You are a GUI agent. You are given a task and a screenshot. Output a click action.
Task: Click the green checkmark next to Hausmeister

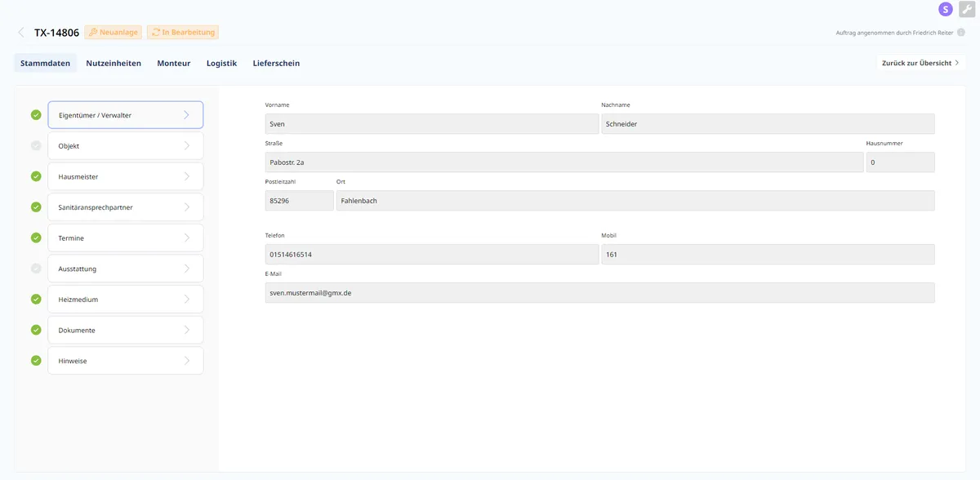36,176
